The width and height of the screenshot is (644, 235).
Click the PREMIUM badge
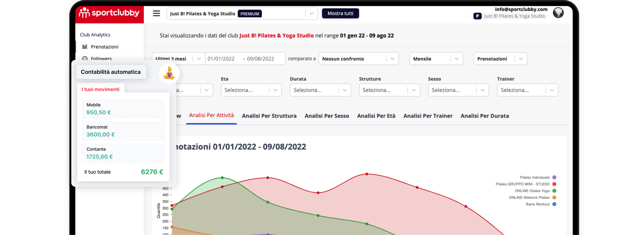(249, 14)
